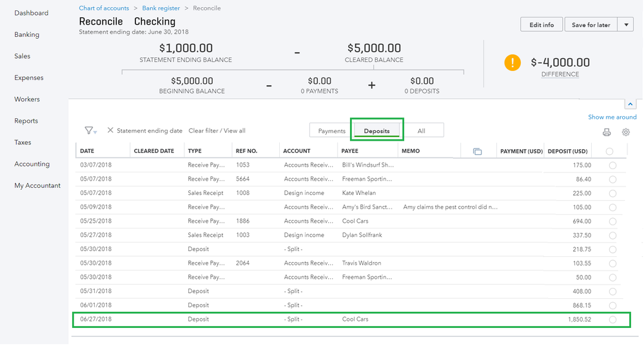Mark Bill's Windsurf 175.00 deposit as cleared
The image size is (644, 346).
click(612, 165)
